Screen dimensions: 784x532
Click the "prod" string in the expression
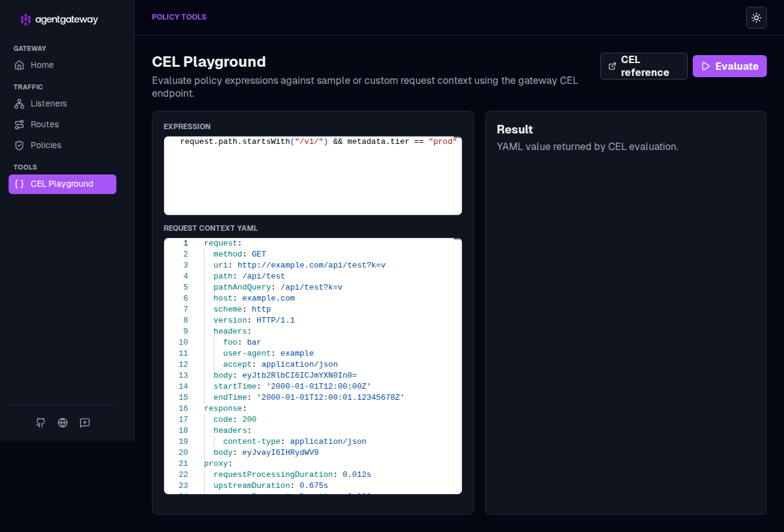(x=443, y=142)
